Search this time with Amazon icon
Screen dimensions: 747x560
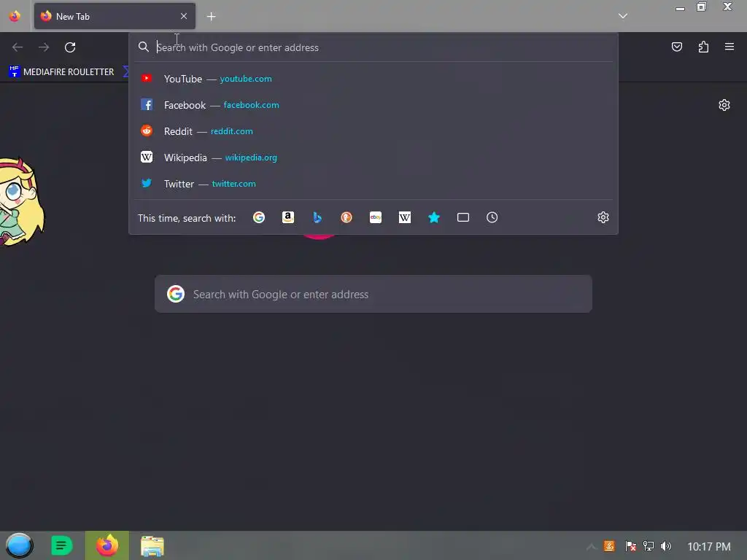pos(287,217)
